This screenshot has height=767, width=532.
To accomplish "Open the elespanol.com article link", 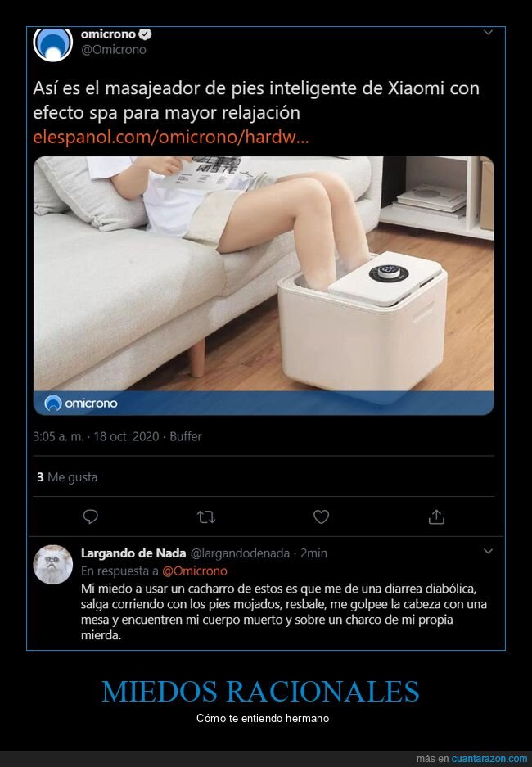I will (x=171, y=137).
